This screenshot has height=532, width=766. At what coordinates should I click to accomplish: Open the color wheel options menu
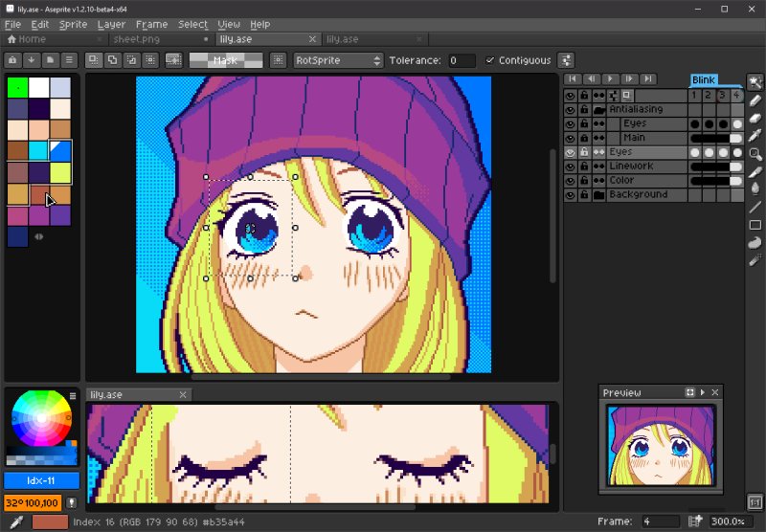pos(73,396)
